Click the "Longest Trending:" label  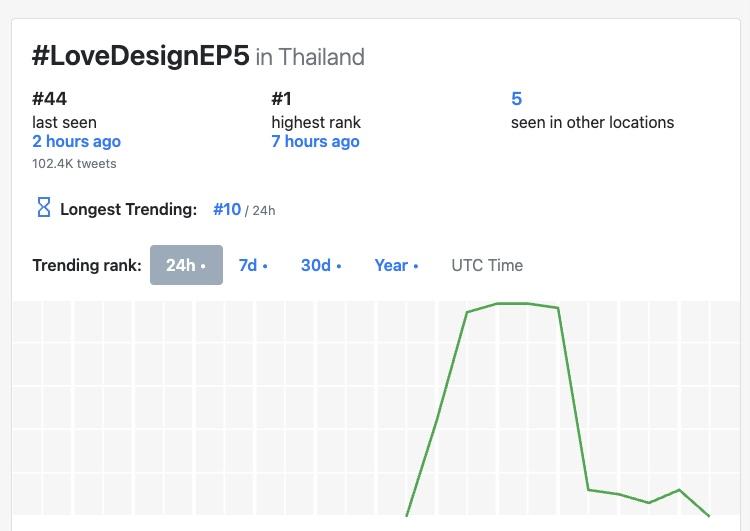click(128, 209)
